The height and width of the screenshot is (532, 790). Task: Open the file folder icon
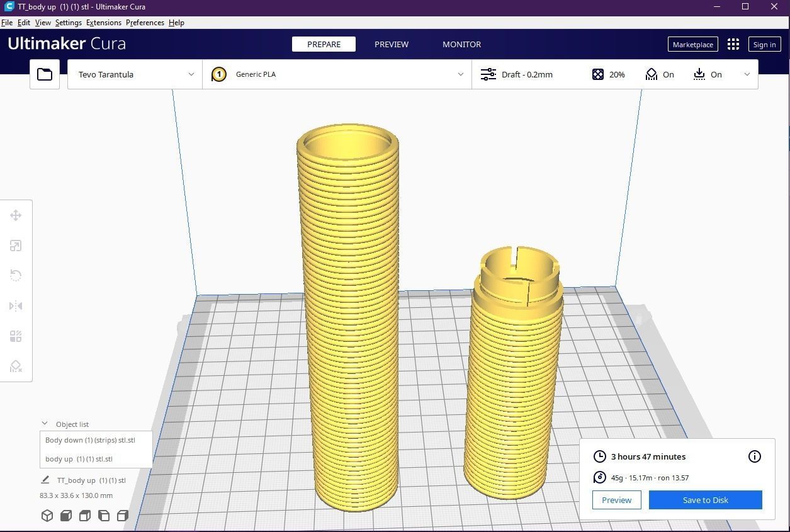click(45, 74)
